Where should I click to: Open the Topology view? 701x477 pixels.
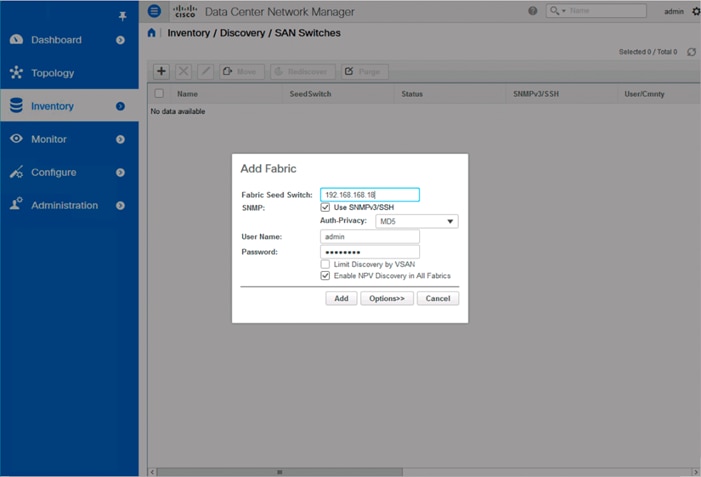pyautogui.click(x=52, y=73)
